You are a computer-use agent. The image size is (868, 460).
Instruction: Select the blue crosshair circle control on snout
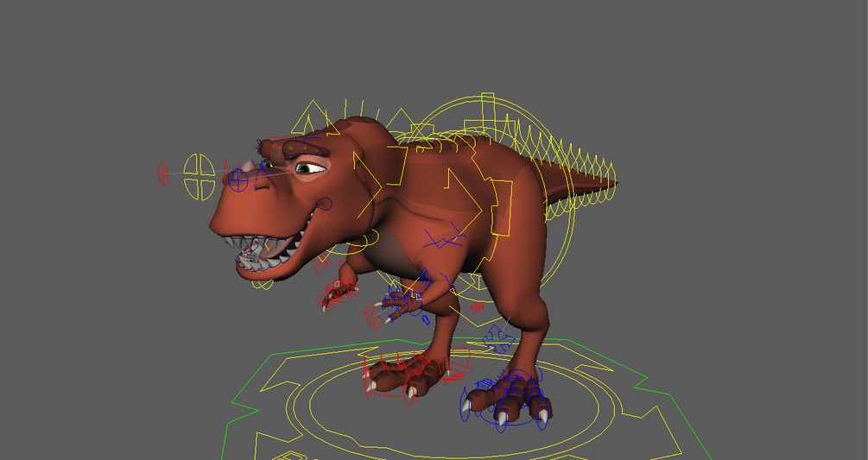click(238, 180)
